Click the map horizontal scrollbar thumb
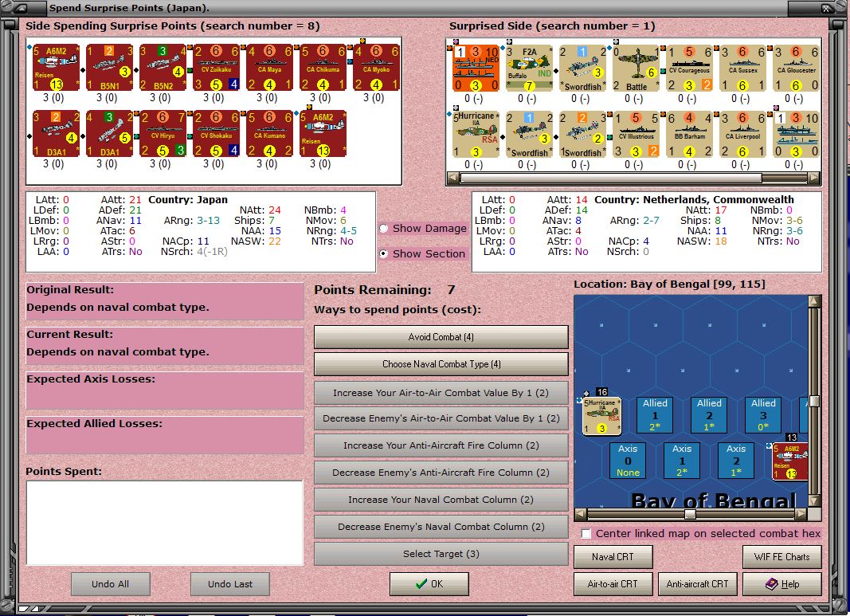This screenshot has height=616, width=850. click(690, 513)
